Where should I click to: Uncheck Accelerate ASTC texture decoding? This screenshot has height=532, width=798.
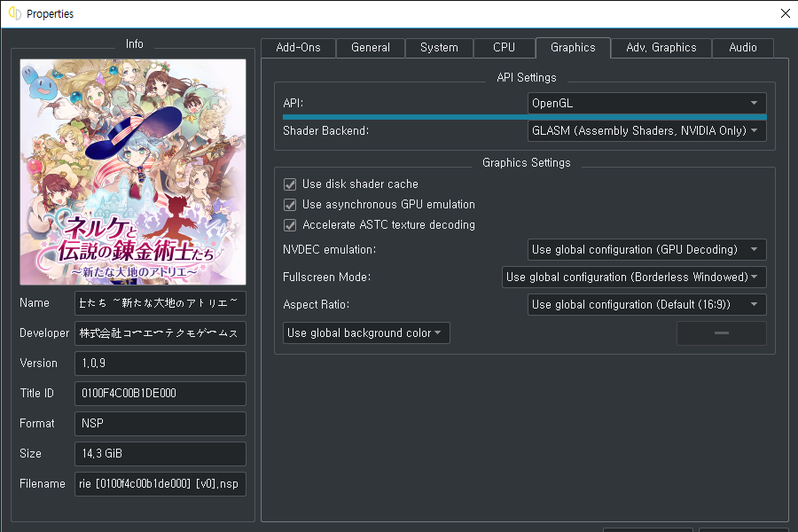290,225
